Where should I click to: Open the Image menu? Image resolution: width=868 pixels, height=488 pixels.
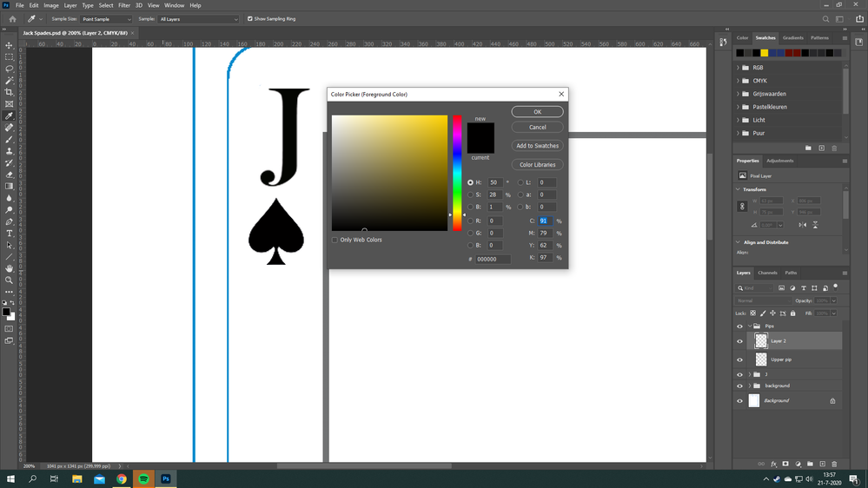pos(51,5)
